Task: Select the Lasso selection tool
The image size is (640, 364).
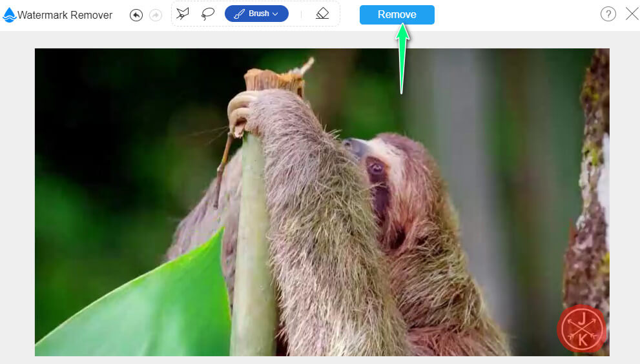Action: coord(207,14)
